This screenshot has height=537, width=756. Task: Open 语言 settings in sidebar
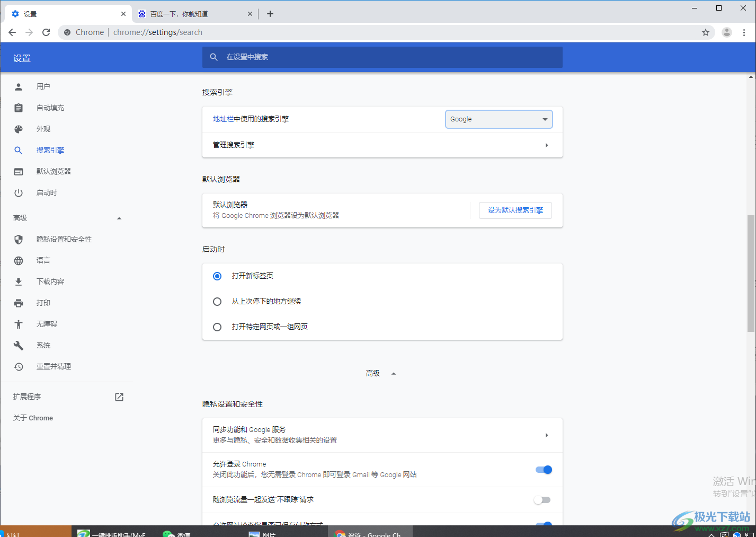[43, 260]
